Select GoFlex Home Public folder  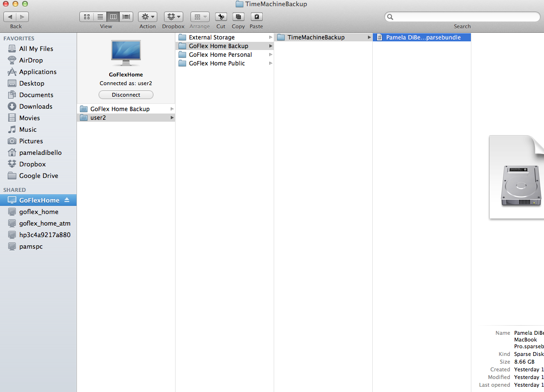coord(225,63)
